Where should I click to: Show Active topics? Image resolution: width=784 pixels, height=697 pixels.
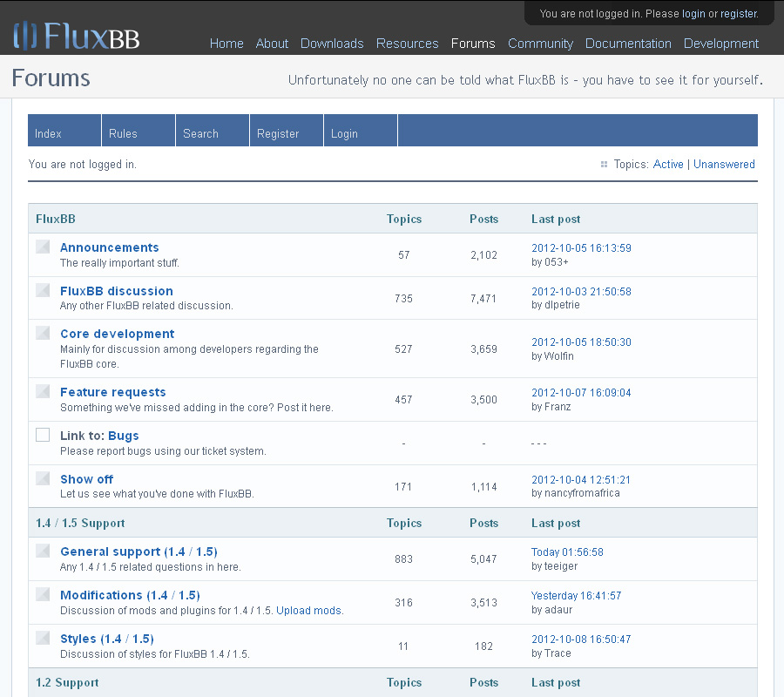pyautogui.click(x=668, y=164)
